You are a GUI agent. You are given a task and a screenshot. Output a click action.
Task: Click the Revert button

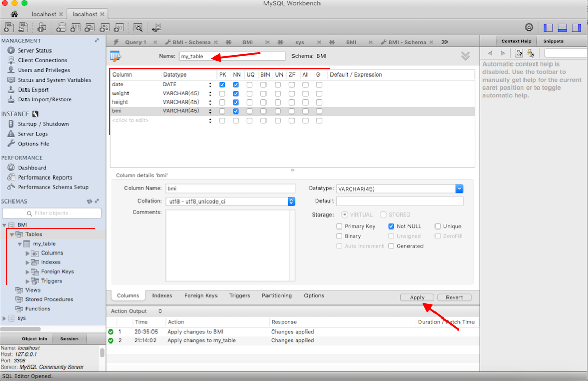click(454, 297)
